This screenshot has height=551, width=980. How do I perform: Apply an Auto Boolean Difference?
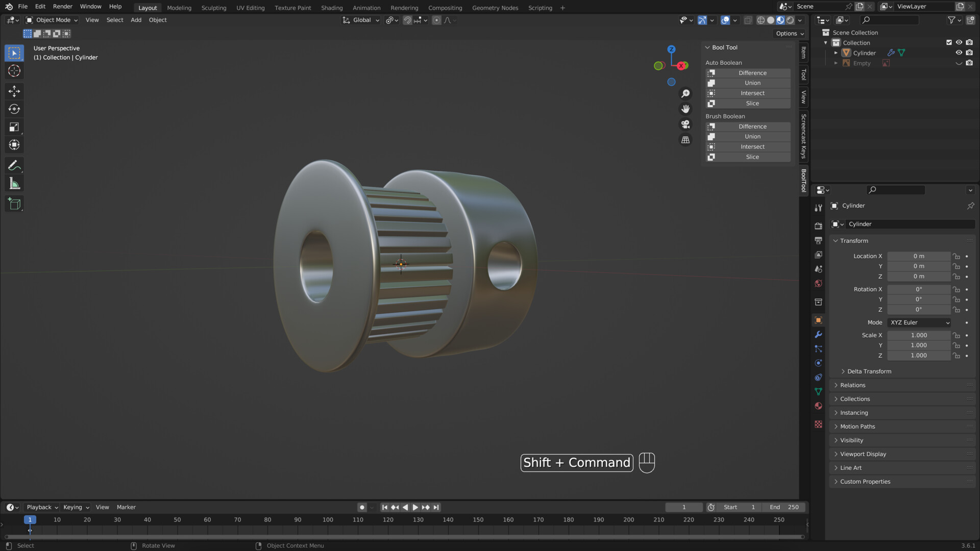752,73
